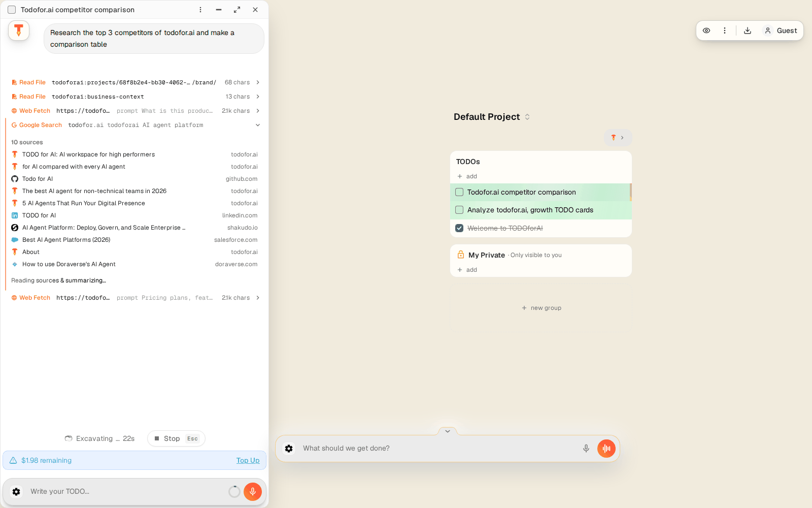Image resolution: width=812 pixels, height=508 pixels.
Task: Click the microphone icon in main prompt bar
Action: coord(586,449)
